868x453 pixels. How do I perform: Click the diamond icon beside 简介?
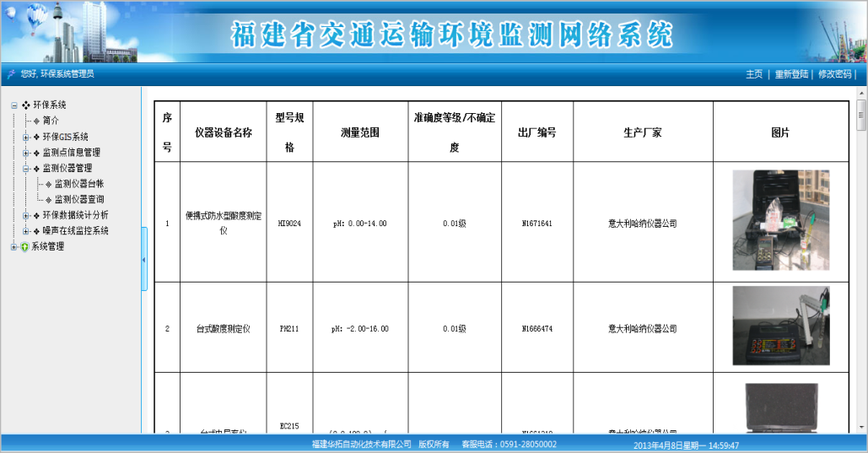click(x=36, y=121)
